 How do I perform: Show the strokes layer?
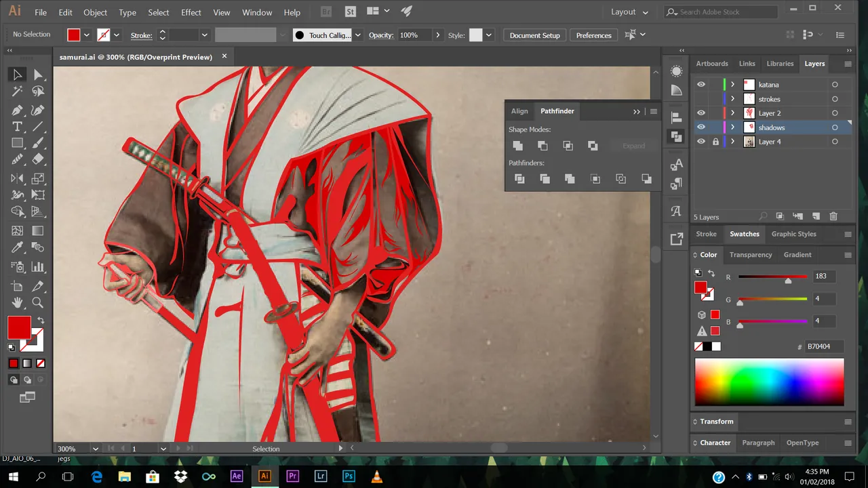point(701,99)
